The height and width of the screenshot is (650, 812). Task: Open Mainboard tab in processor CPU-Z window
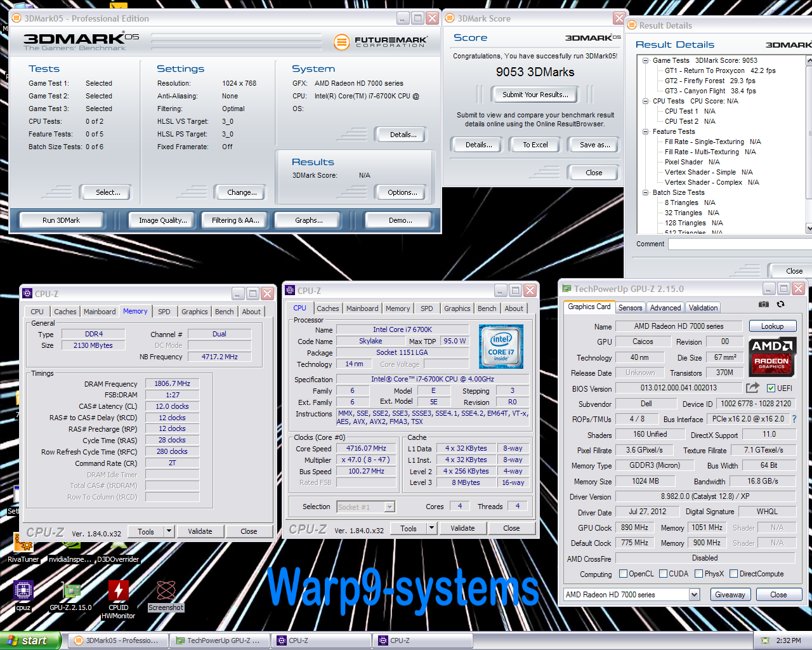[362, 308]
